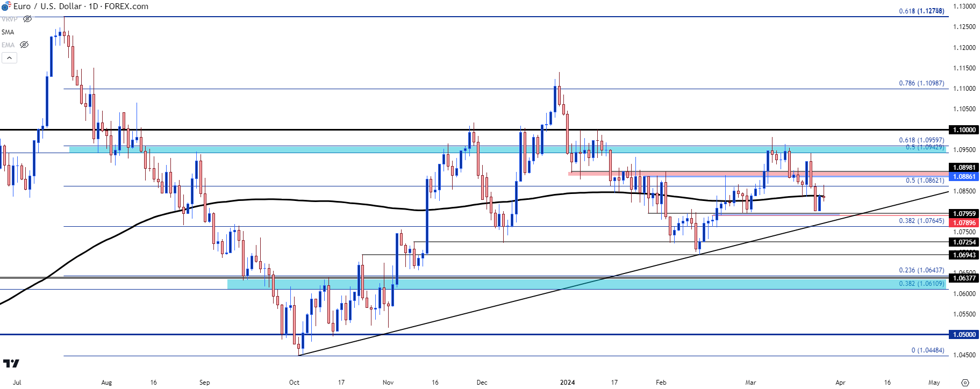Click the EUR/USD flag symbol icon
980x389 pixels.
[x=6, y=6]
